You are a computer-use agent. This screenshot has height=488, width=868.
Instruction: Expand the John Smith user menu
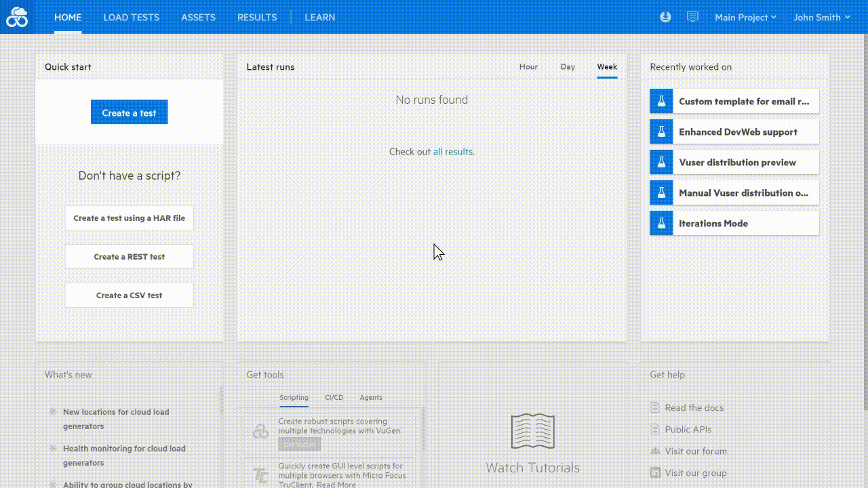pos(821,17)
